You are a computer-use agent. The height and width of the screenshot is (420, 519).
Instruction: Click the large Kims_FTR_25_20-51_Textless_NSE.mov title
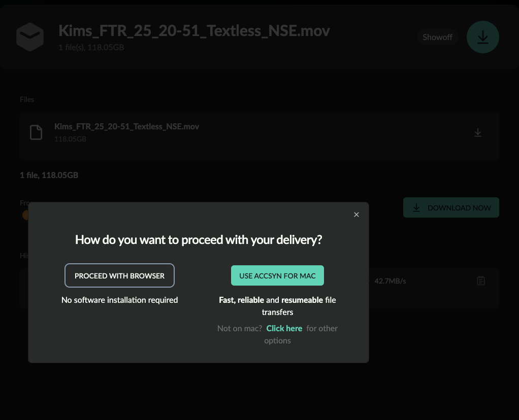(x=194, y=31)
